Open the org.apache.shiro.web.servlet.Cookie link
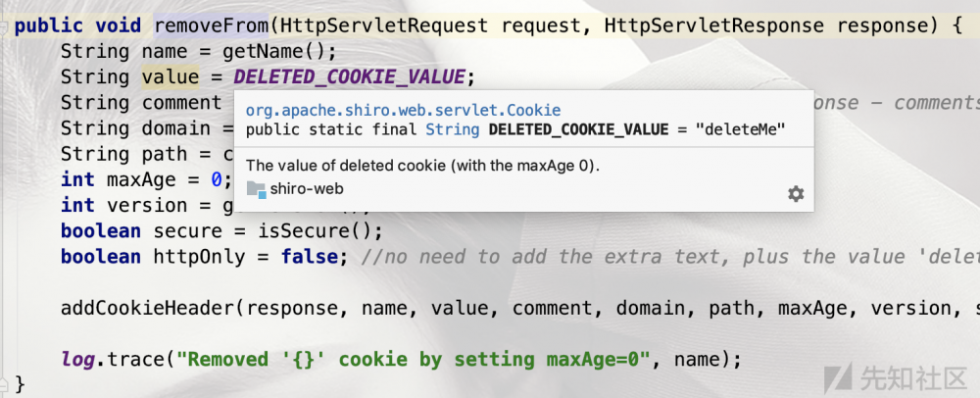The image size is (980, 398). (403, 111)
